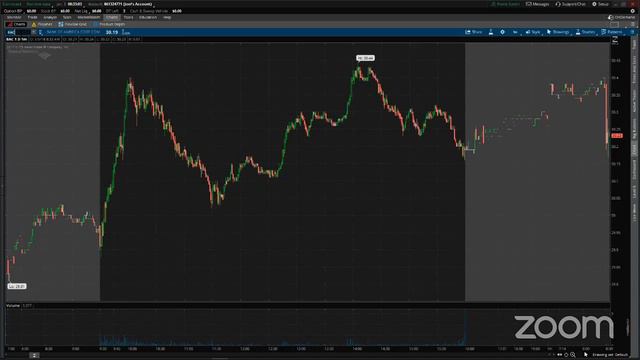Select the Charts sub-tab

click(x=16, y=24)
